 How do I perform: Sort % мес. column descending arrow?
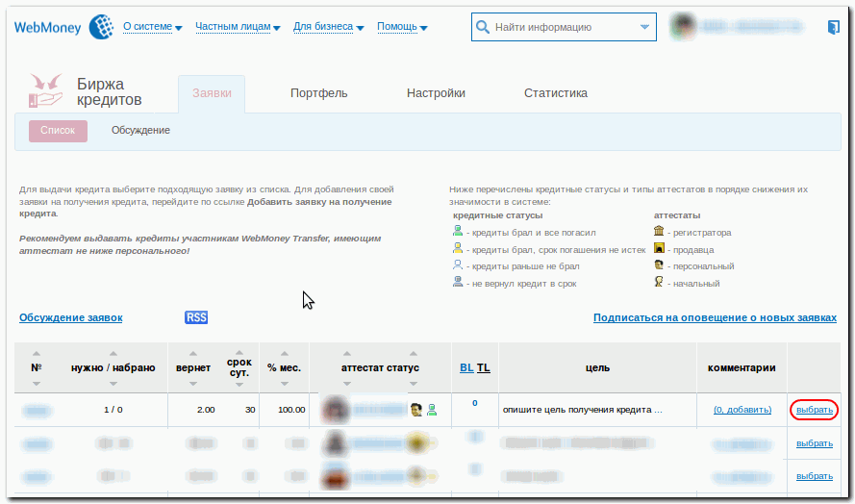click(284, 384)
